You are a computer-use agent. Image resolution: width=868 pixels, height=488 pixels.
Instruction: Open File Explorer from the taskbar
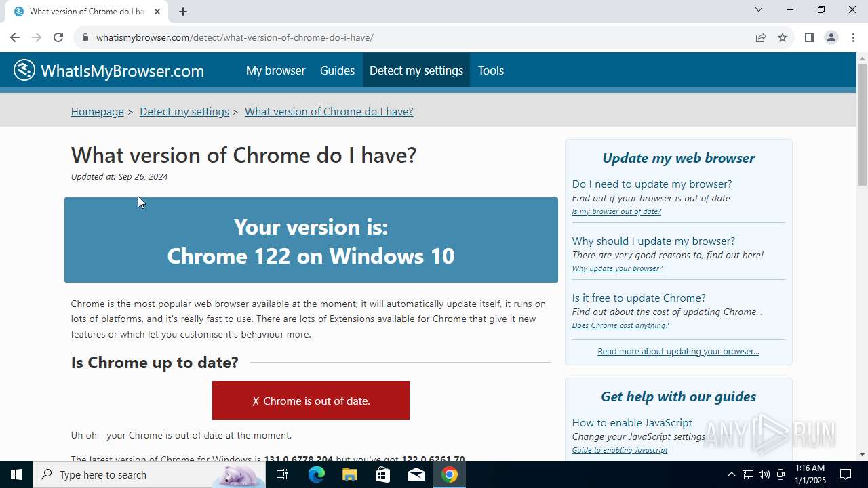(x=349, y=474)
